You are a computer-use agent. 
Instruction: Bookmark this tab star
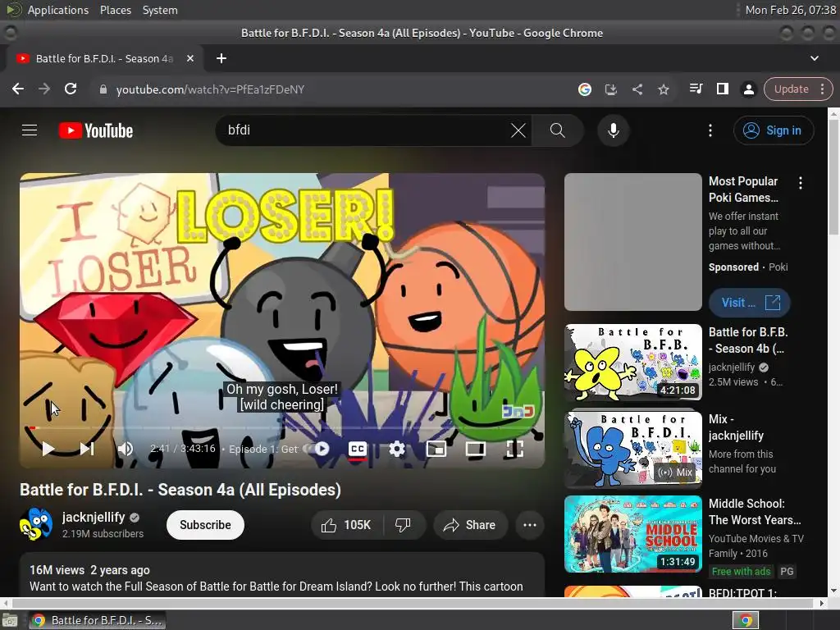click(663, 89)
